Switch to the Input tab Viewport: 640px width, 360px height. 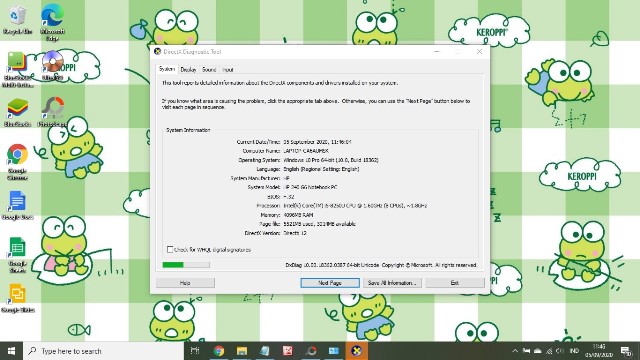click(228, 70)
